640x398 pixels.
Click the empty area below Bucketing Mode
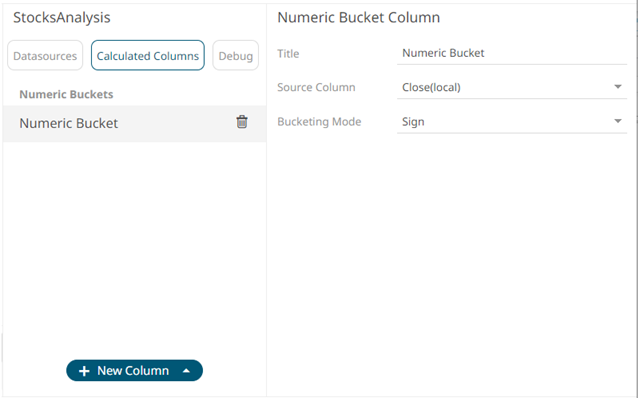coord(451,261)
